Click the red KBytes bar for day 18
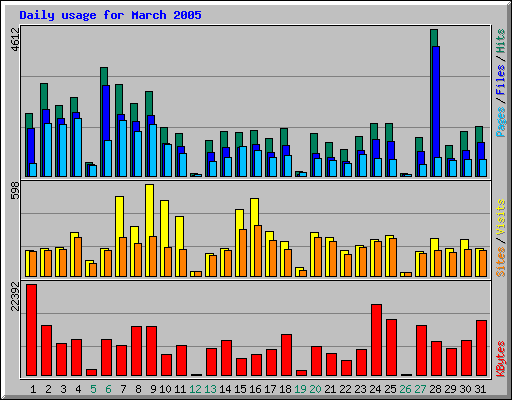Screen dimensions: 512x400 click(x=286, y=355)
